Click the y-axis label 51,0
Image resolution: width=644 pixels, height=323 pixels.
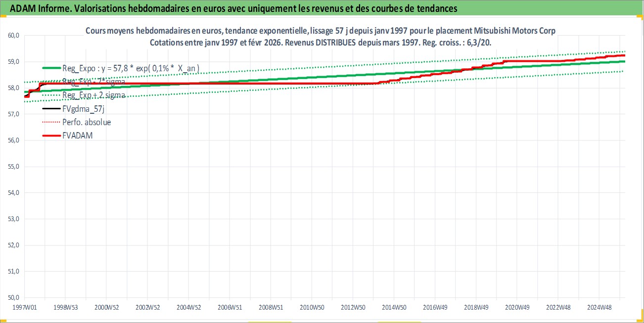click(13, 272)
